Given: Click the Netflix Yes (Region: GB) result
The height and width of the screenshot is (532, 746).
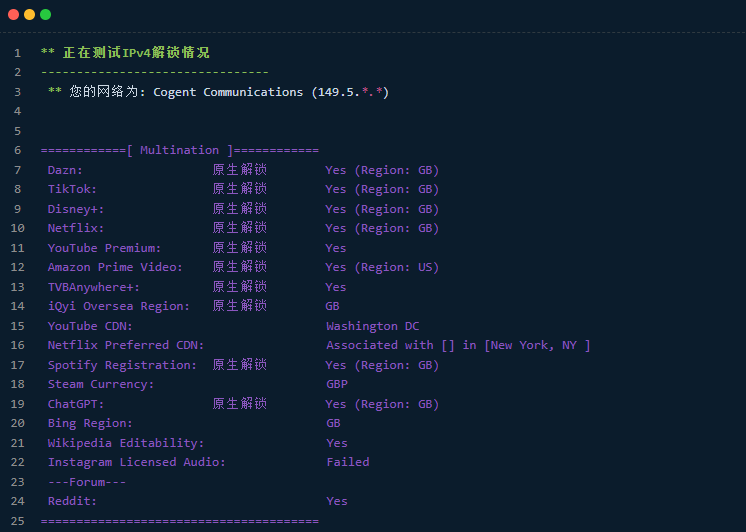Looking at the screenshot, I should point(382,228).
